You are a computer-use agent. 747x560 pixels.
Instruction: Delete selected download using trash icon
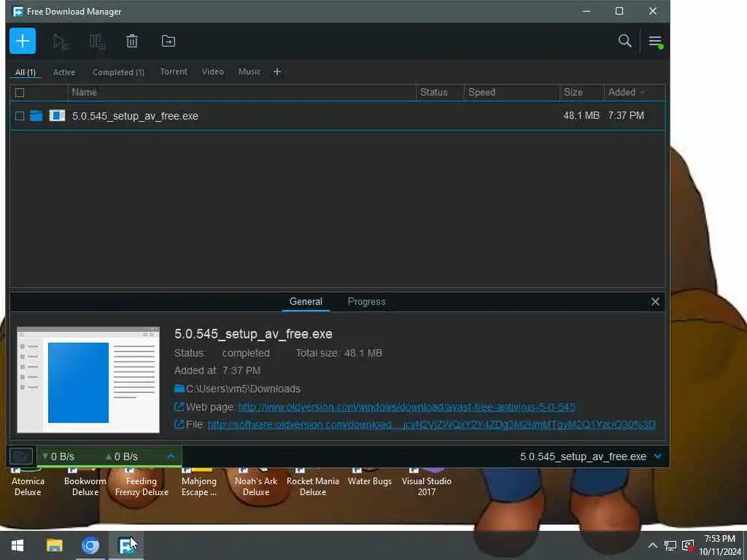pos(132,42)
